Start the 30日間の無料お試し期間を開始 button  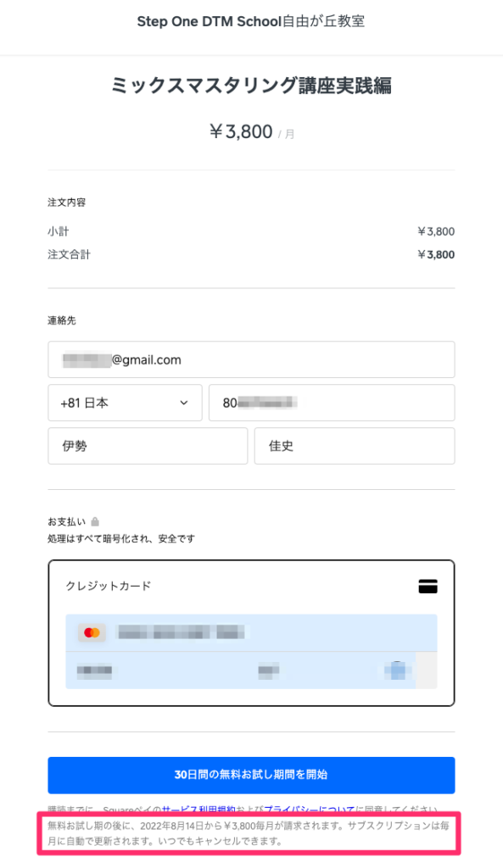(x=251, y=775)
